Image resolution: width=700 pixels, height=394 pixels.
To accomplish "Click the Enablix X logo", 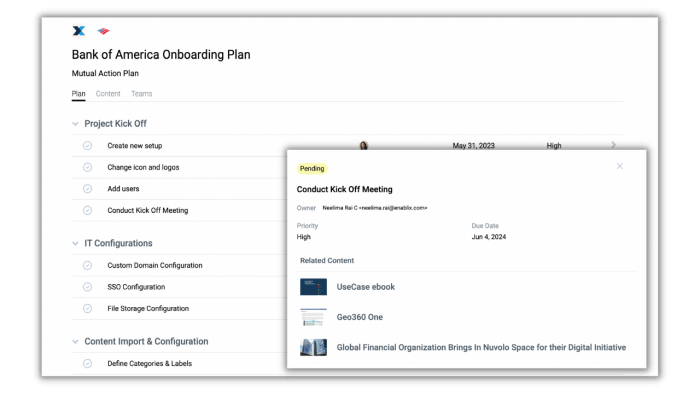I will pyautogui.click(x=79, y=31).
